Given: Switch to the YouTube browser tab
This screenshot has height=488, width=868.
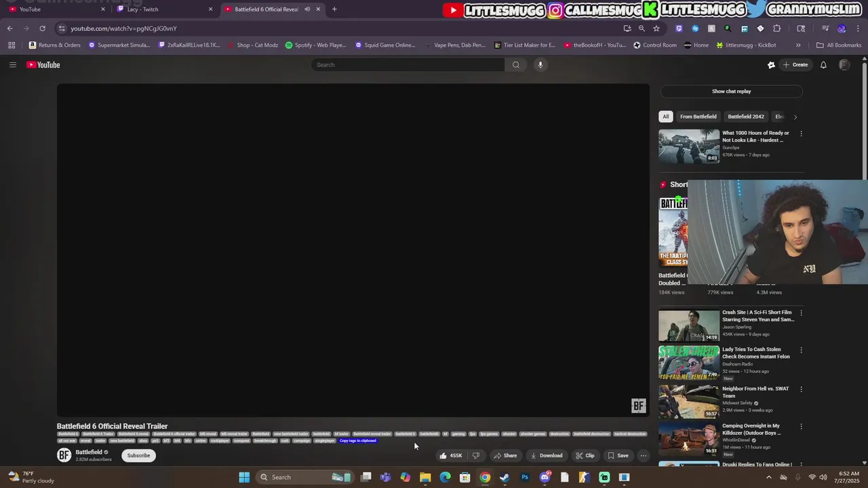Looking at the screenshot, I should (54, 9).
